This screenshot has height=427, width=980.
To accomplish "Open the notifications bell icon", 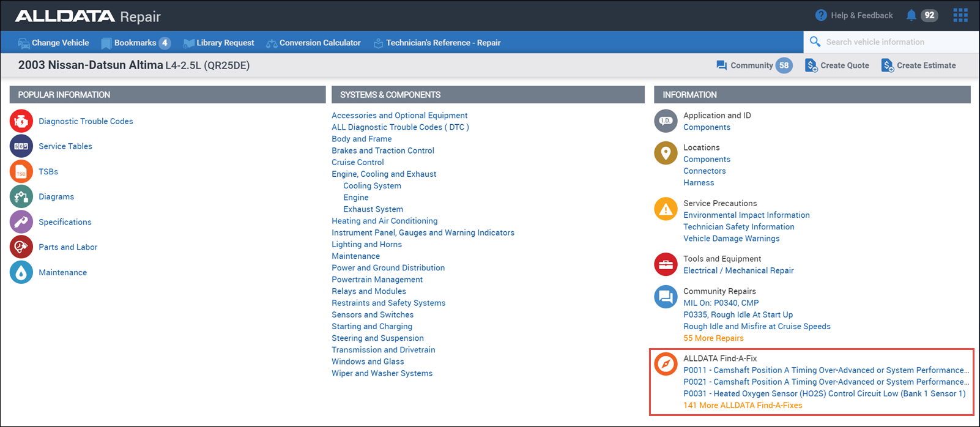I will pos(911,15).
